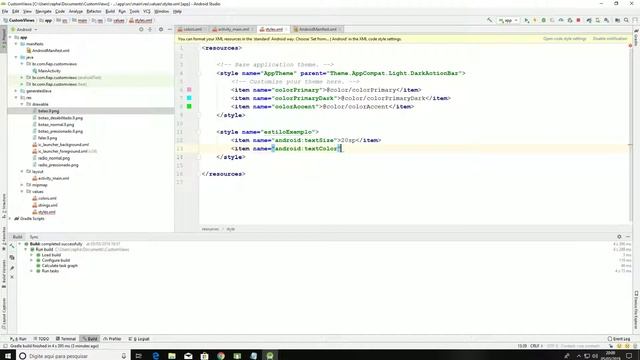Screen dimensions: 640x360
Task: Switch to the Sync tab in Build panel
Action: pos(34,237)
